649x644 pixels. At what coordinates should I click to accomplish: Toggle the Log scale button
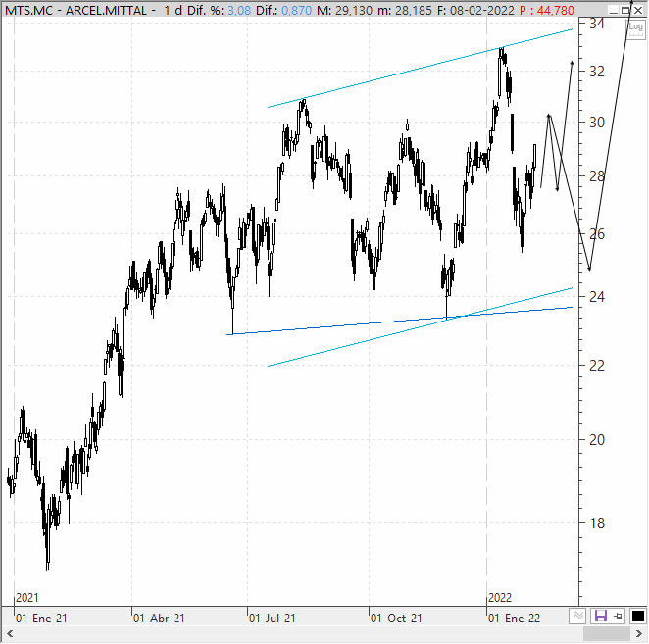pos(635,28)
